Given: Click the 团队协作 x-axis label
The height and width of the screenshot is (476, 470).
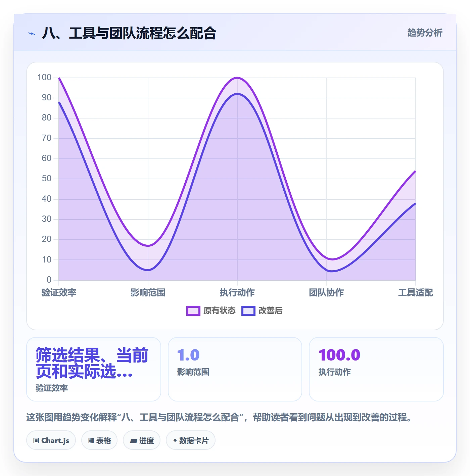Looking at the screenshot, I should pos(326,293).
